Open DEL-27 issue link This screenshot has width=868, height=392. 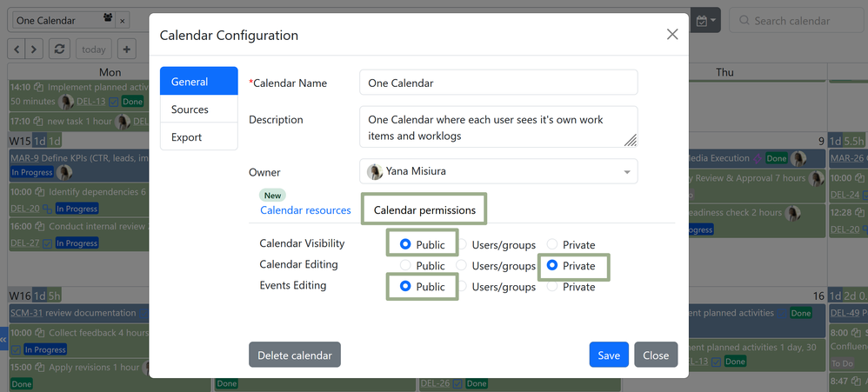coord(25,243)
